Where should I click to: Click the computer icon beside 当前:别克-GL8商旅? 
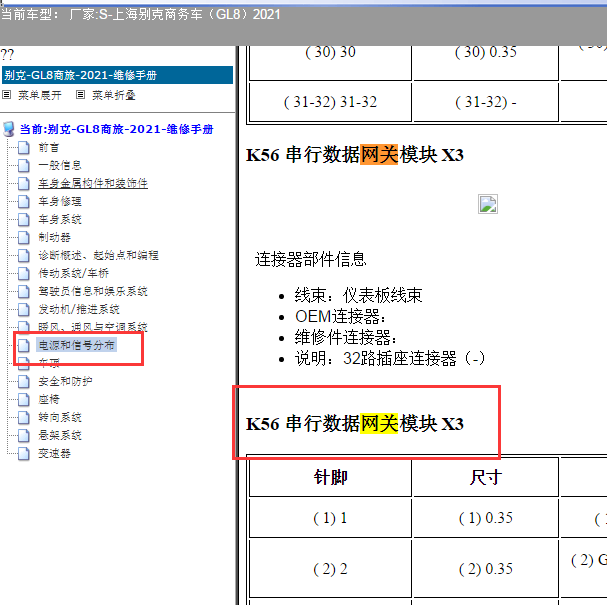[x=9, y=129]
